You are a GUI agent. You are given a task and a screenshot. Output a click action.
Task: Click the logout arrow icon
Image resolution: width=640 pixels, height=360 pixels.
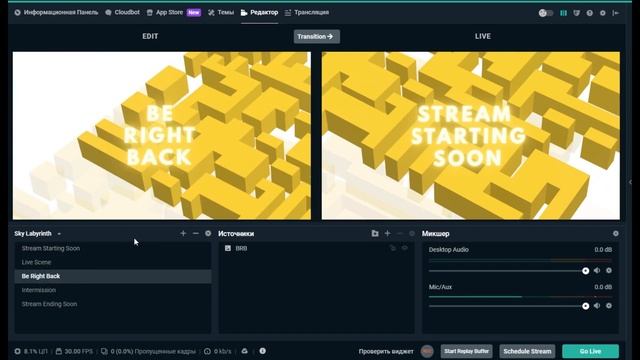pos(616,13)
